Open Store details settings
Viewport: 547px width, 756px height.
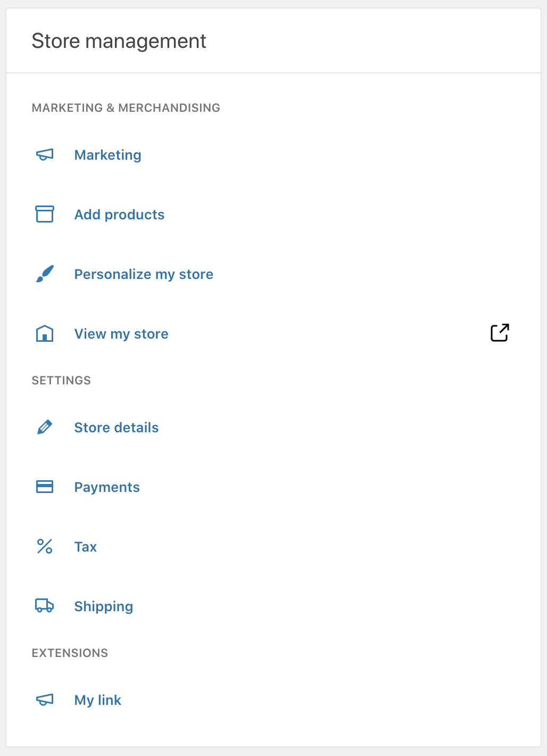[117, 428]
